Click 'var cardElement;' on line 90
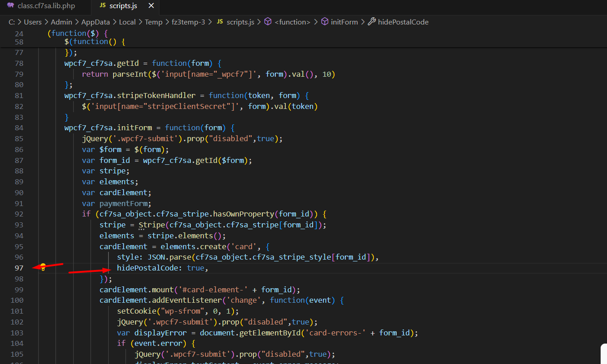607x364 pixels. pyautogui.click(x=117, y=192)
